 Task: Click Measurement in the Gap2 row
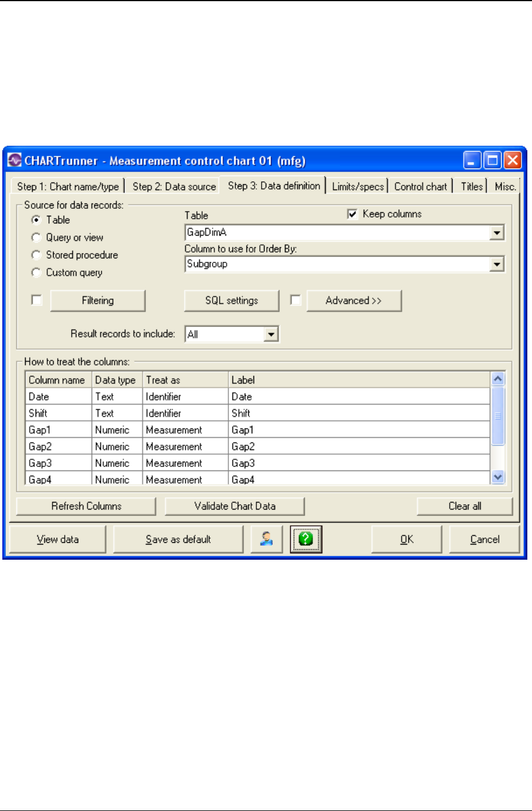185,447
